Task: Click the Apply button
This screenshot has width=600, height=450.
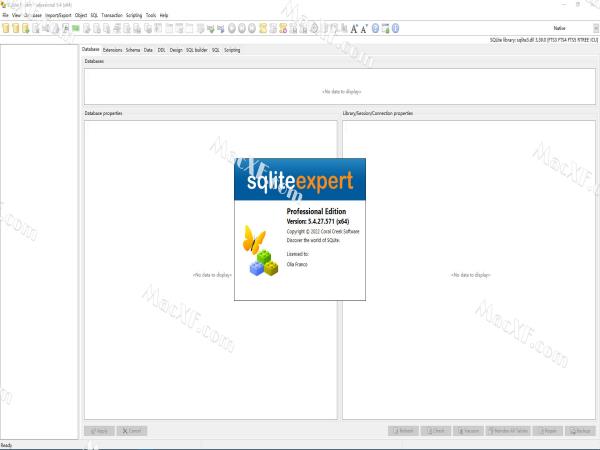Action: (x=99, y=431)
